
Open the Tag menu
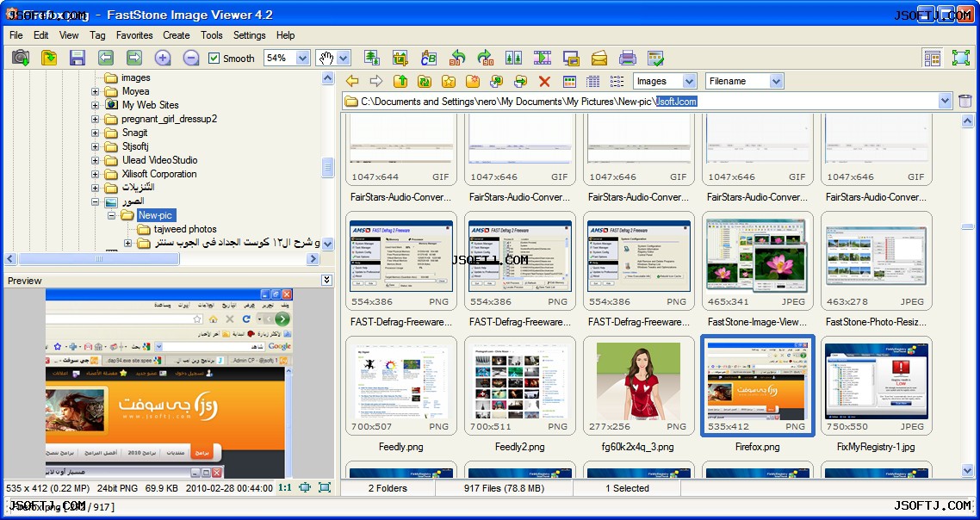click(x=97, y=35)
